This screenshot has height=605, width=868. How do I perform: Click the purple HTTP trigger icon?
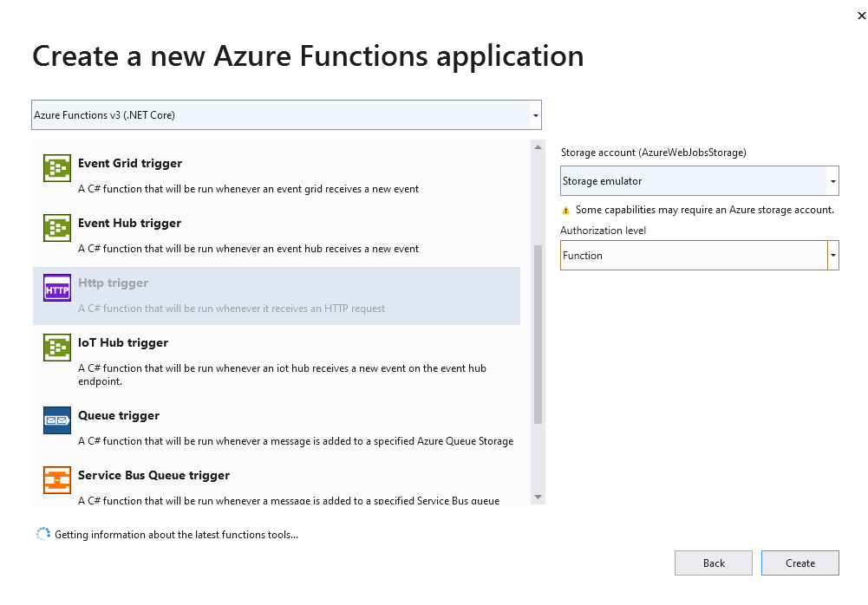coord(56,288)
